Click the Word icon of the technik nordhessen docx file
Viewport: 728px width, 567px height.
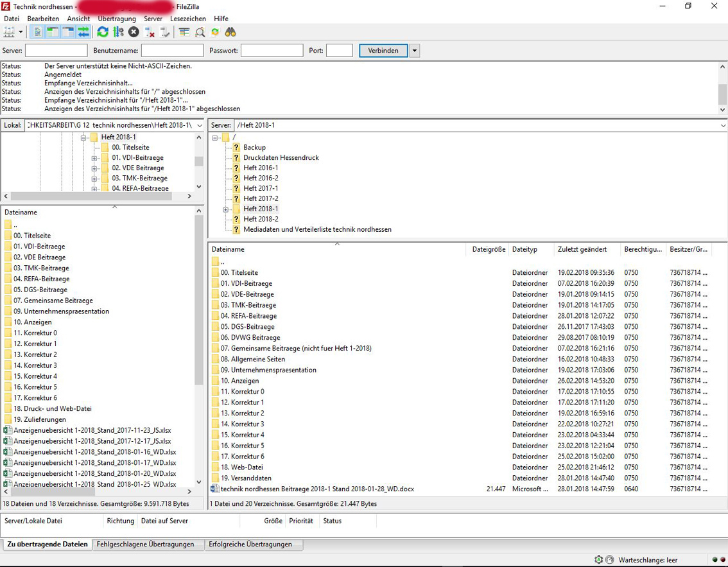click(215, 489)
